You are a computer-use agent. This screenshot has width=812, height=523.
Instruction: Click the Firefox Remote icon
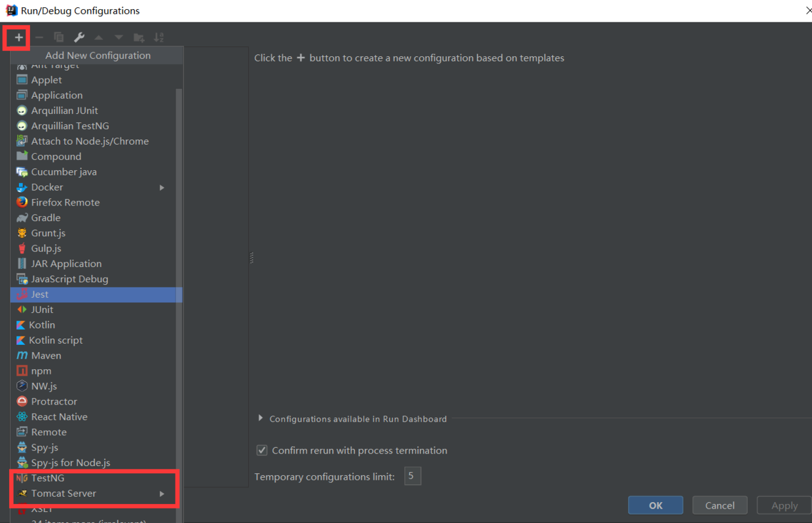click(22, 202)
